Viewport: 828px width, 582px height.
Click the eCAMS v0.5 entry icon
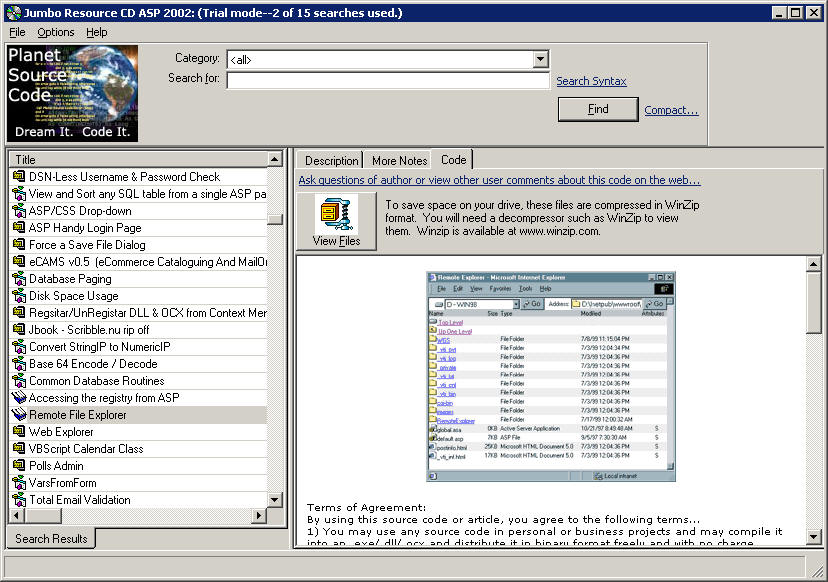click(19, 261)
